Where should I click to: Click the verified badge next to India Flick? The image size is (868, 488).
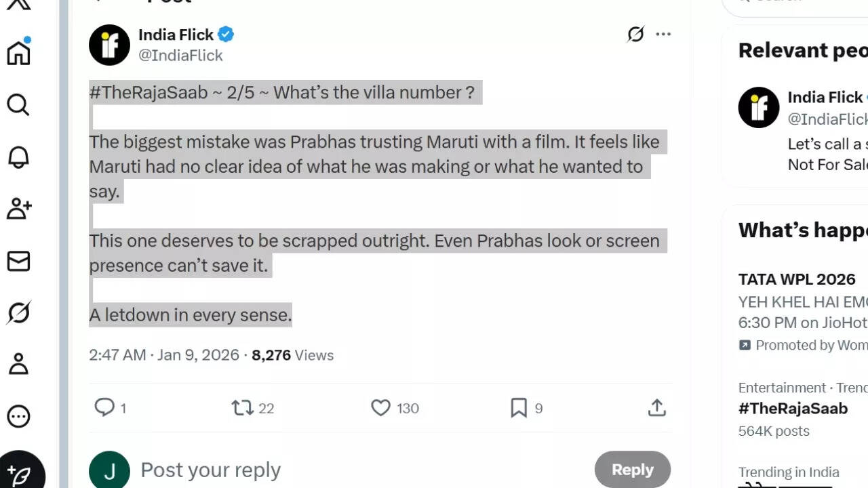click(226, 34)
